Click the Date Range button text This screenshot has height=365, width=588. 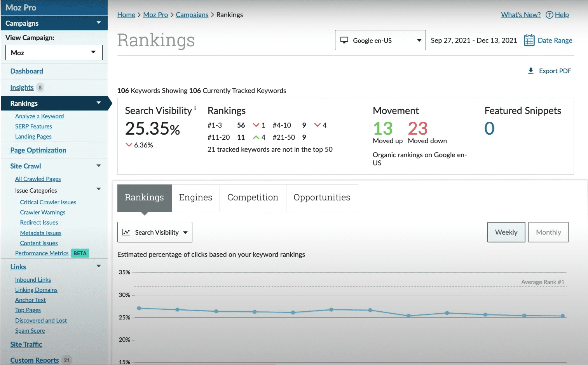tap(555, 40)
